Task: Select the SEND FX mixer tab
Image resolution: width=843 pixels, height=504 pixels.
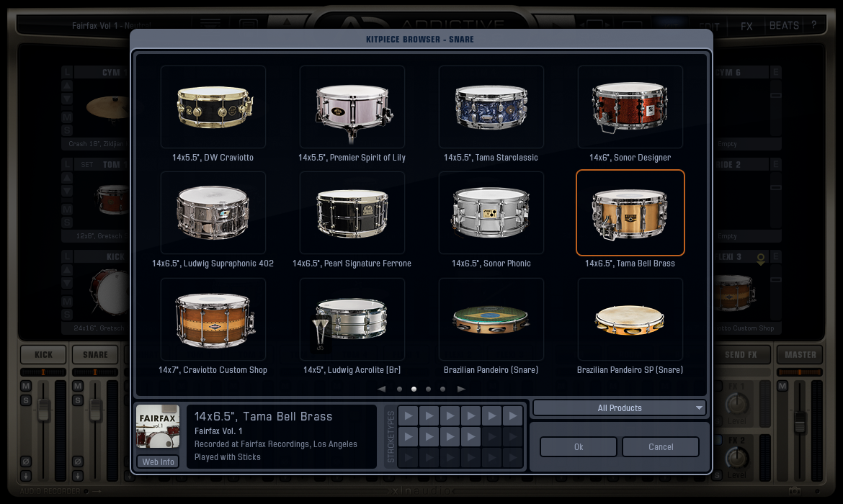Action: point(741,355)
